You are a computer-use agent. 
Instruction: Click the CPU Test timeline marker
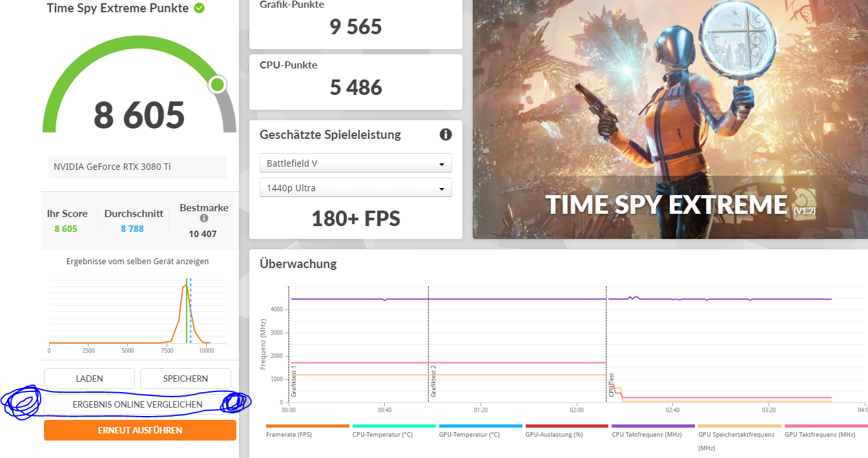[611, 385]
